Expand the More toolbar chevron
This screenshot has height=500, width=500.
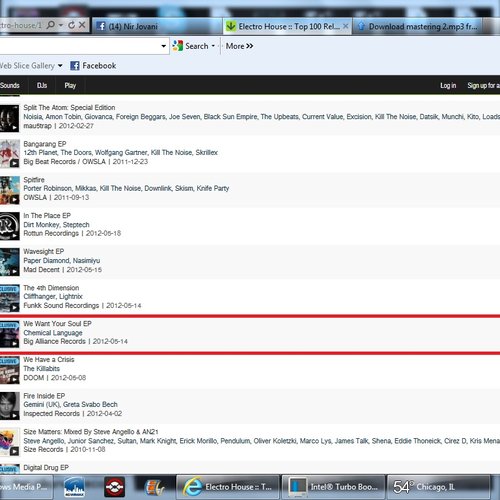tap(240, 46)
